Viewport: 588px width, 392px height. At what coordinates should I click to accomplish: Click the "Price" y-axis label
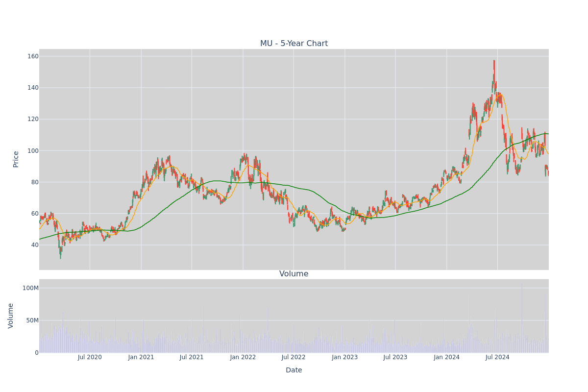(x=16, y=159)
